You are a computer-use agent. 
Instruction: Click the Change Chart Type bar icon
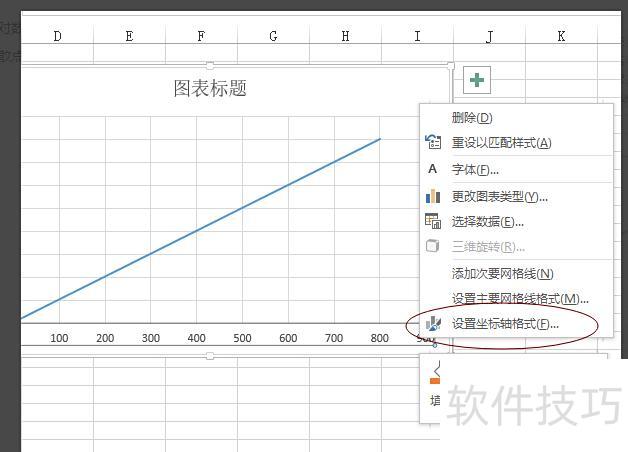point(433,196)
